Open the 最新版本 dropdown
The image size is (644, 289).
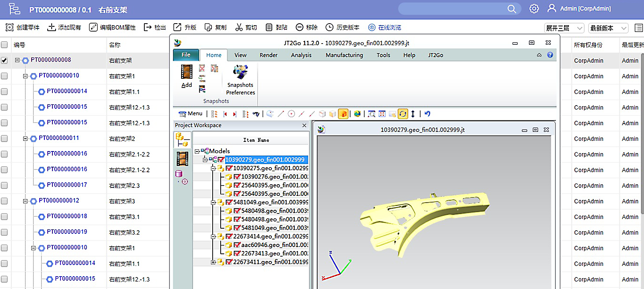608,28
